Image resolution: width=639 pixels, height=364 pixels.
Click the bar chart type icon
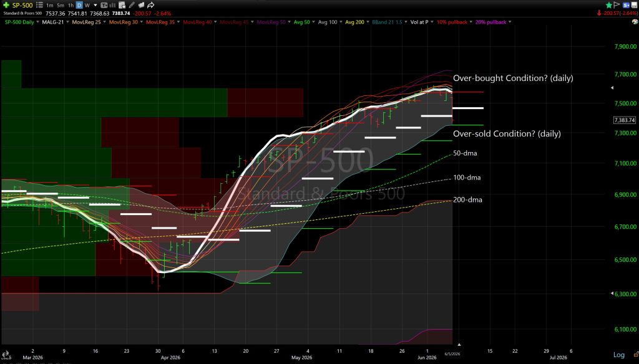[112, 5]
